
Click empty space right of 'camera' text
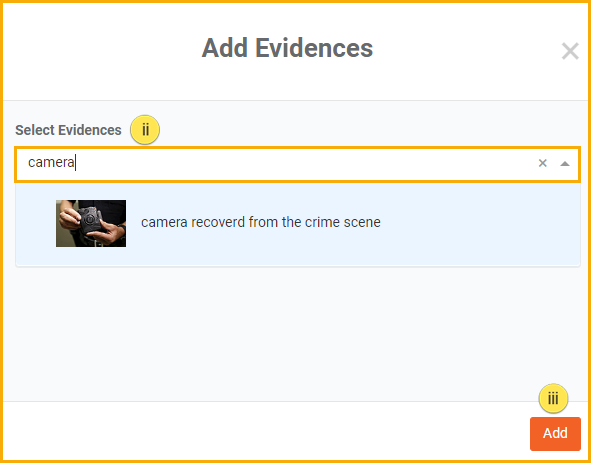click(302, 163)
